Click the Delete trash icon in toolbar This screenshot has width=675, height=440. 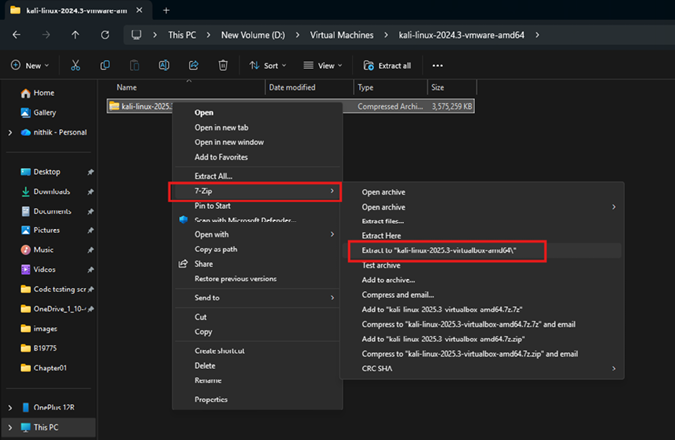[x=223, y=65]
